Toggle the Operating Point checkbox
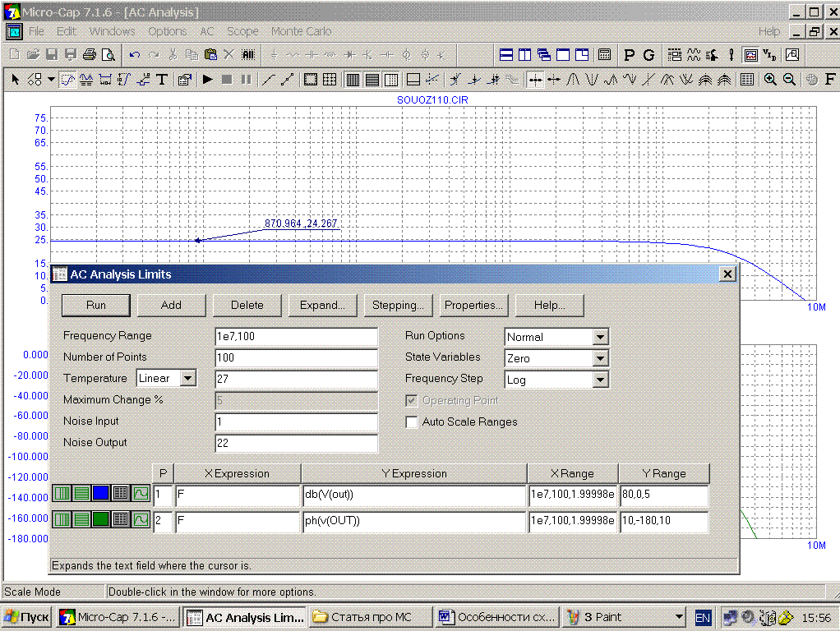The image size is (840, 631). point(412,401)
